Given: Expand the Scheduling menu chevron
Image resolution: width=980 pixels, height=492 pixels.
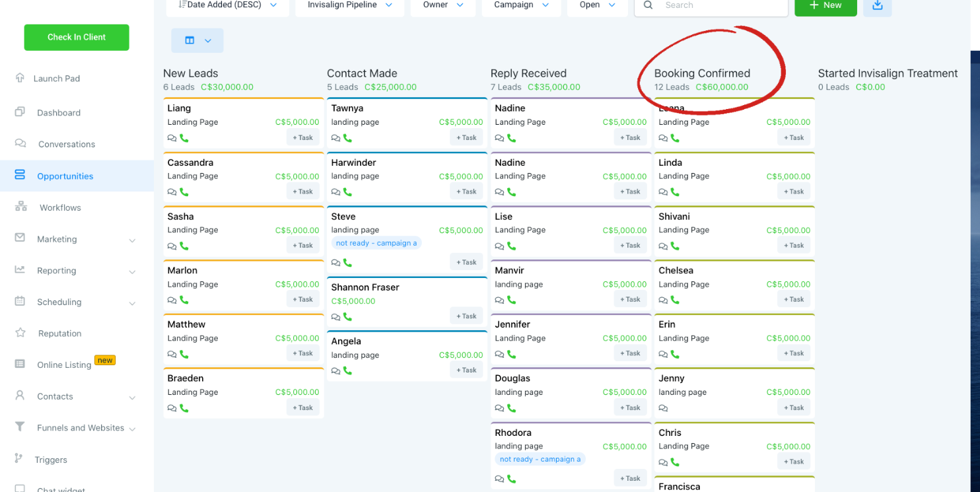Looking at the screenshot, I should tap(132, 303).
